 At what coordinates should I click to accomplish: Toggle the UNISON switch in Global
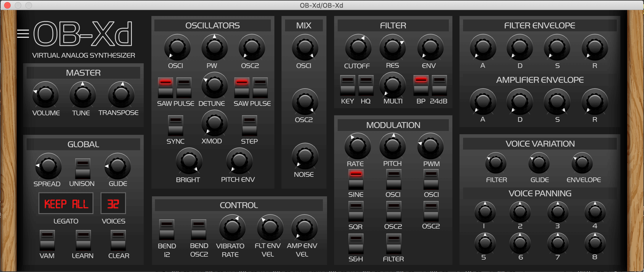pos(83,169)
